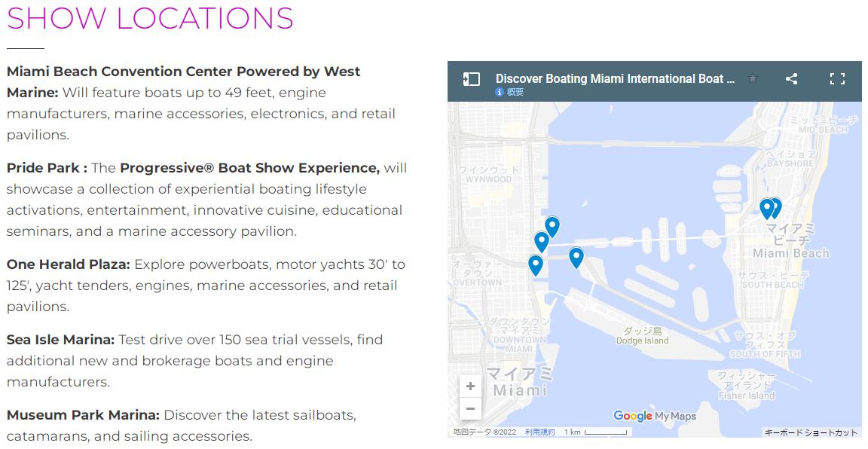This screenshot has height=449, width=868.
Task: Click the キーボード ショートカット button
Action: (811, 432)
